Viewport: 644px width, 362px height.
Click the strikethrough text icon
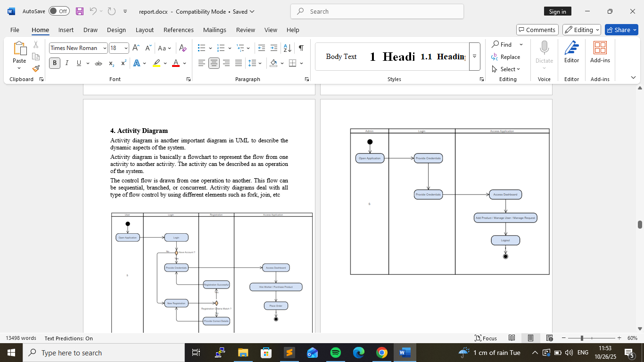click(98, 63)
